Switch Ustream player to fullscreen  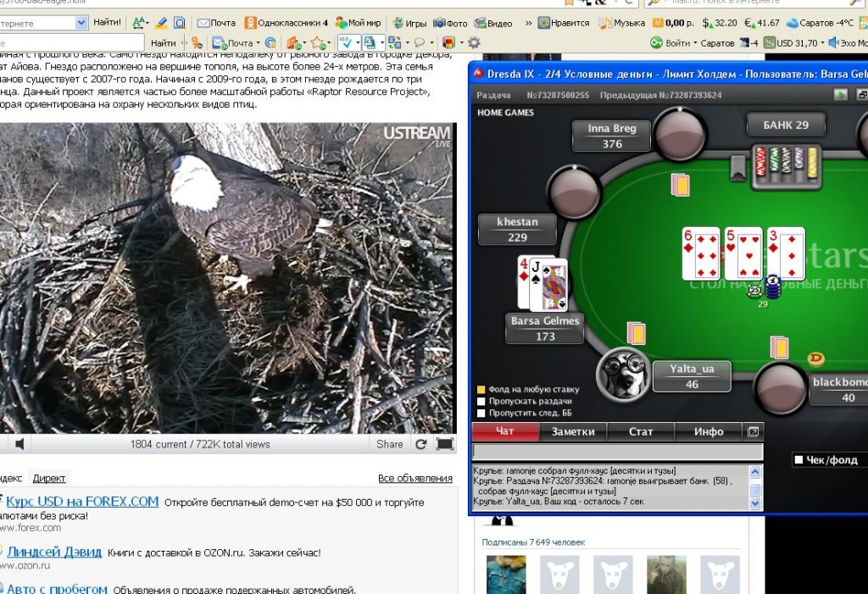coord(444,443)
